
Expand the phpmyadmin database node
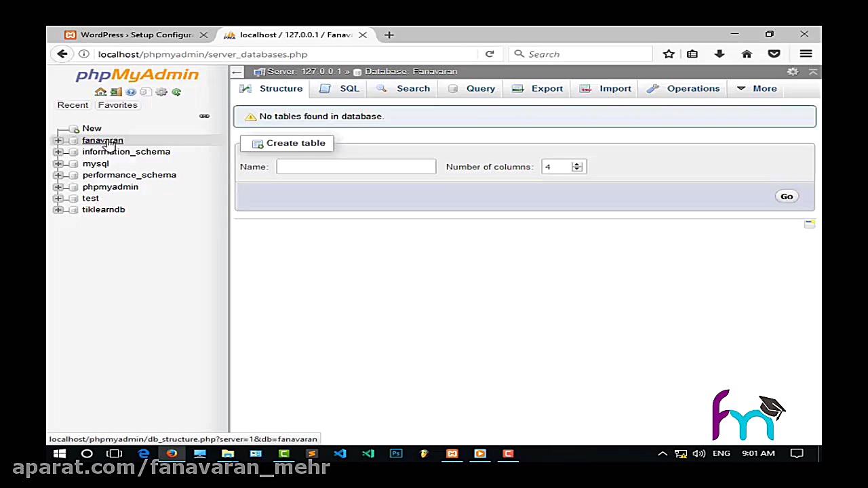coord(58,186)
